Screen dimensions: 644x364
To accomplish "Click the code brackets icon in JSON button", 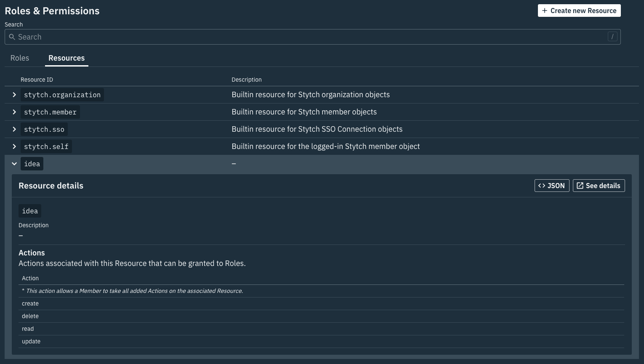I will coord(542,185).
